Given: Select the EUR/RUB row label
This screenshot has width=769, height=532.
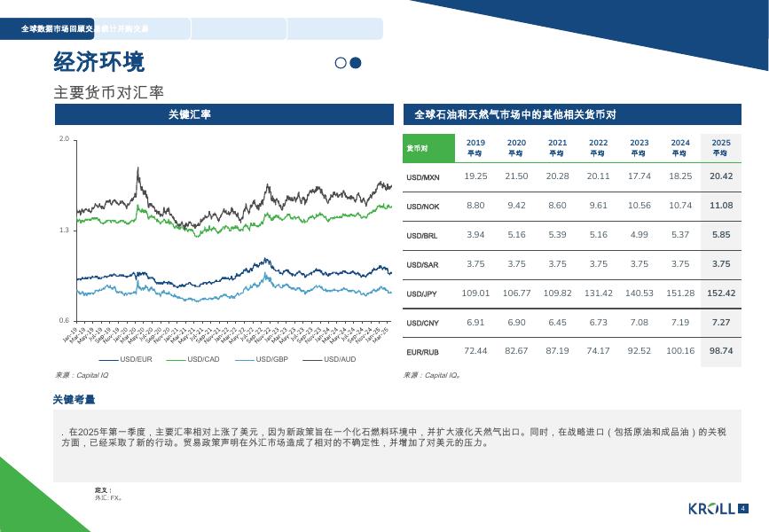Looking at the screenshot, I should pyautogui.click(x=422, y=353).
